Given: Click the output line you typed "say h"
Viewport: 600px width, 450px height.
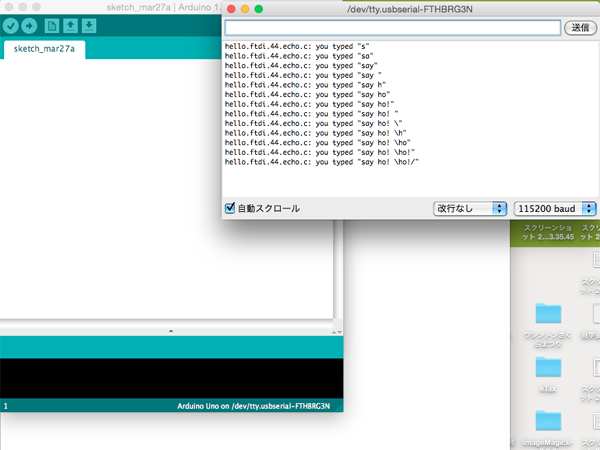Looking at the screenshot, I should [305, 85].
